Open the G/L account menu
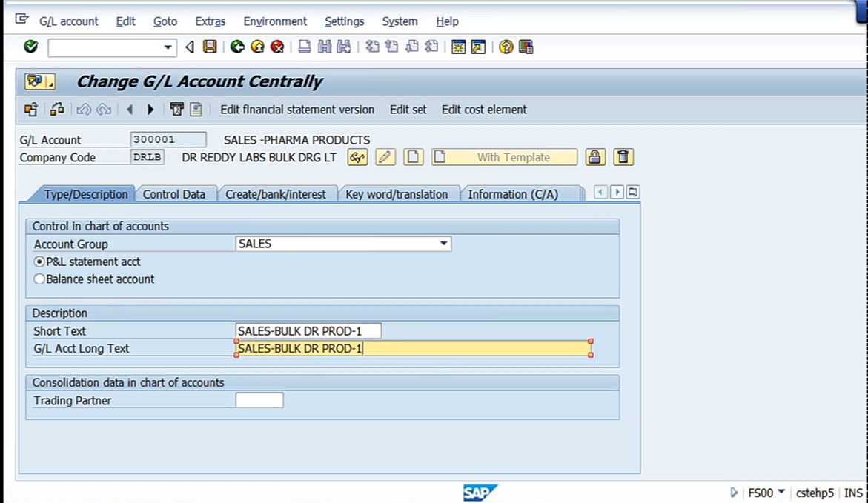868x503 pixels. tap(69, 21)
